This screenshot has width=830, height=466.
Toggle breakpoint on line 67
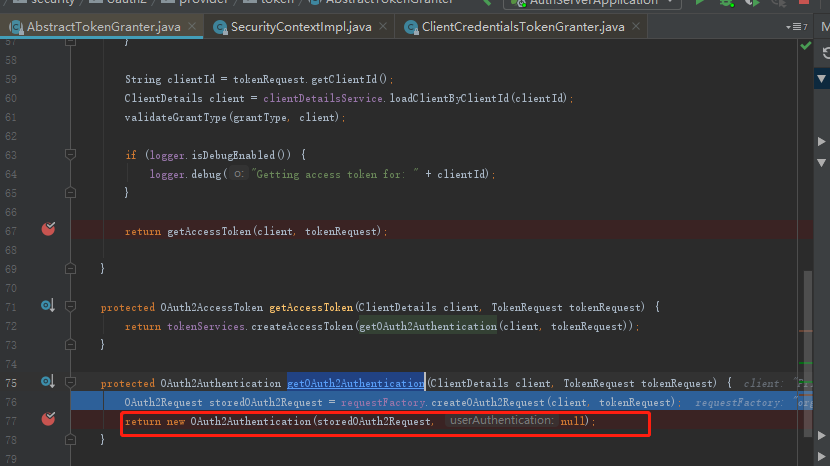point(48,229)
